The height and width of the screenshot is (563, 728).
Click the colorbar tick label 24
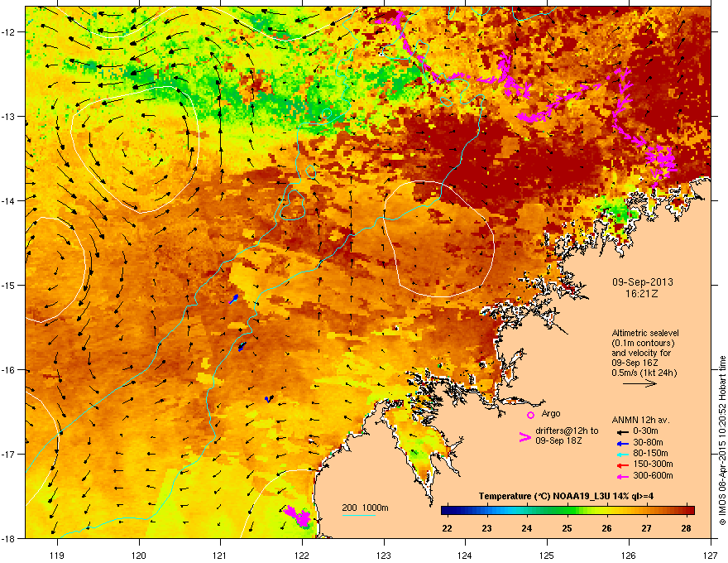(x=526, y=528)
